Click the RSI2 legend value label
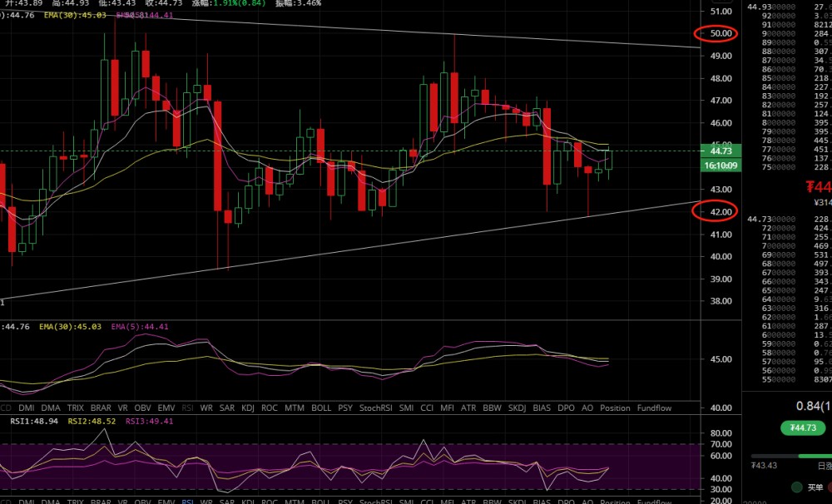The image size is (832, 504). pos(91,422)
